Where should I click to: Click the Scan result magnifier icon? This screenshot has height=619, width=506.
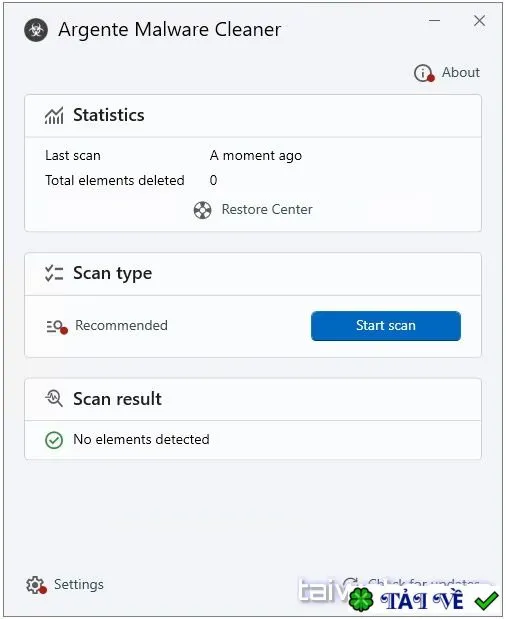pos(54,399)
